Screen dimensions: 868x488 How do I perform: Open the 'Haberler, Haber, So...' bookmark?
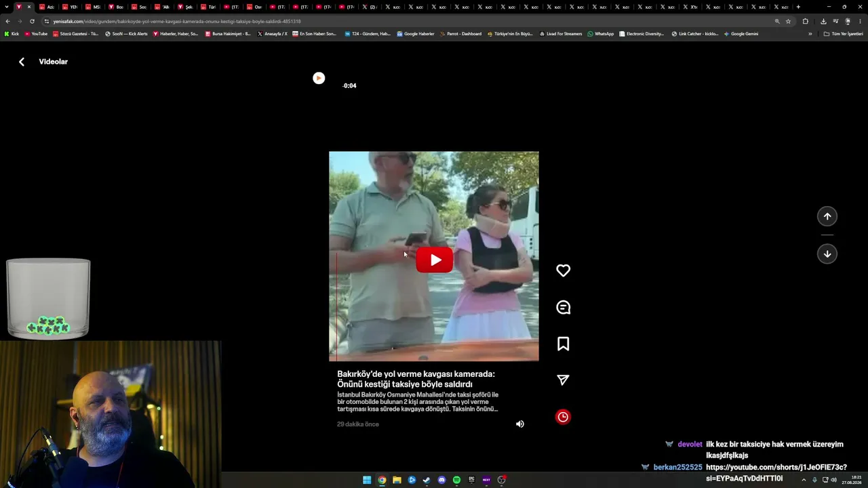(x=175, y=34)
